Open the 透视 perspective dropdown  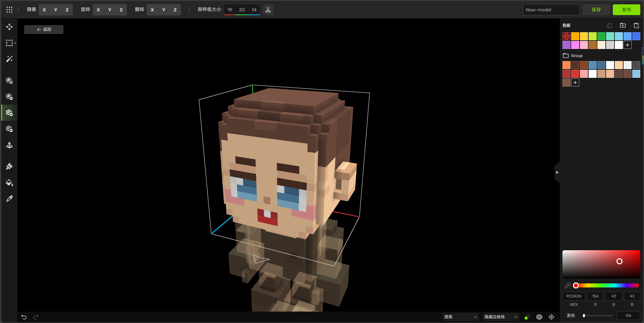tap(460, 317)
